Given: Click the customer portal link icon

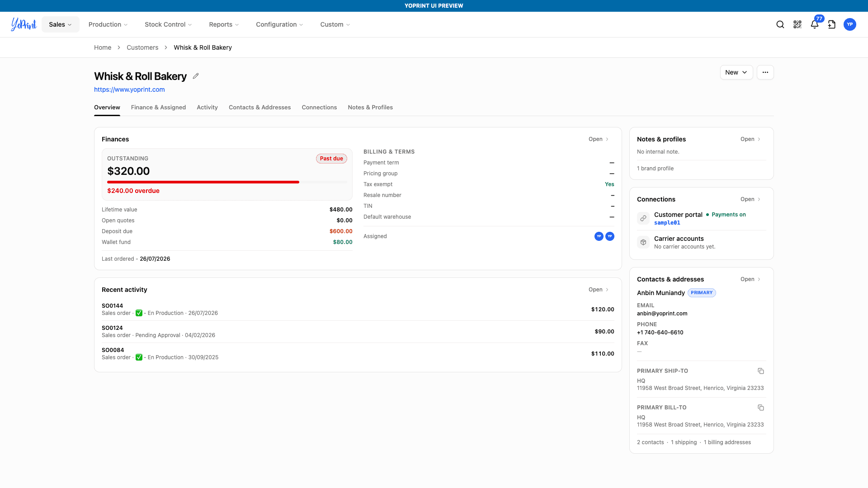Looking at the screenshot, I should [x=643, y=218].
